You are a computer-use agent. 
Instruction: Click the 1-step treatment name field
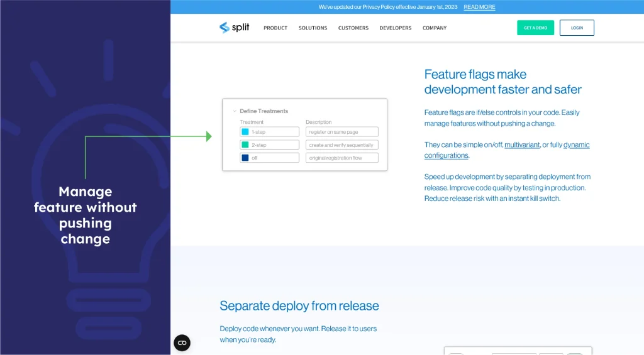coord(274,132)
